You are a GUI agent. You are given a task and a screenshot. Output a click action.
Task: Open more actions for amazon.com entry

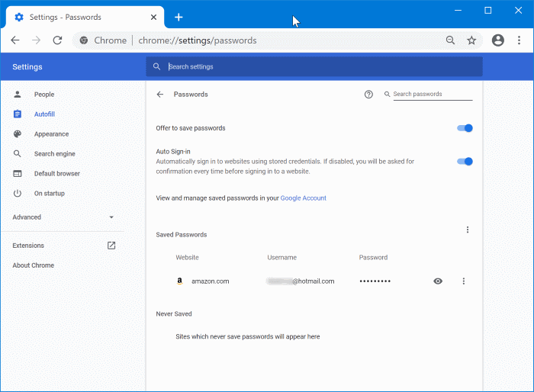(464, 281)
